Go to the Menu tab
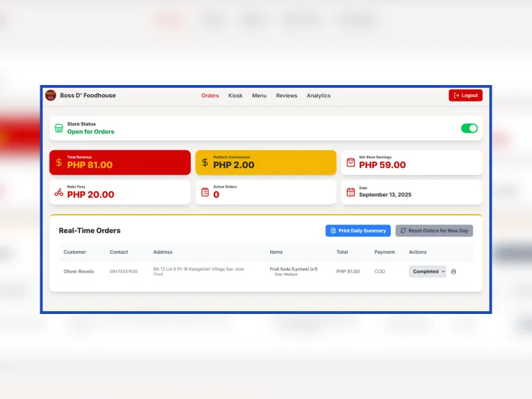The width and height of the screenshot is (532, 399). [260, 96]
